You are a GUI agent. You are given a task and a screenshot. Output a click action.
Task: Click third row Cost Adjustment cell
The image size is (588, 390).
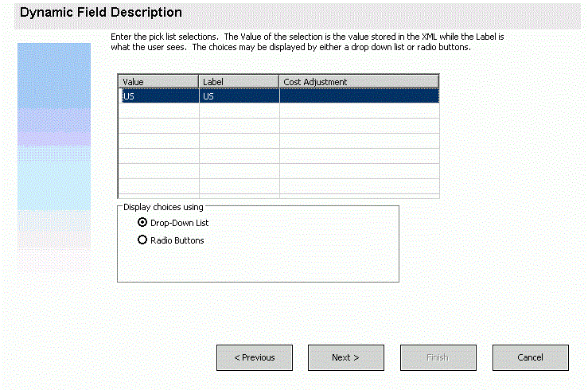point(358,126)
